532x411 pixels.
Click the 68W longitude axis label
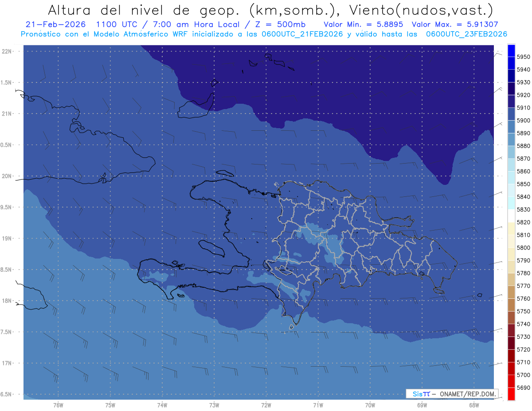[473, 405]
